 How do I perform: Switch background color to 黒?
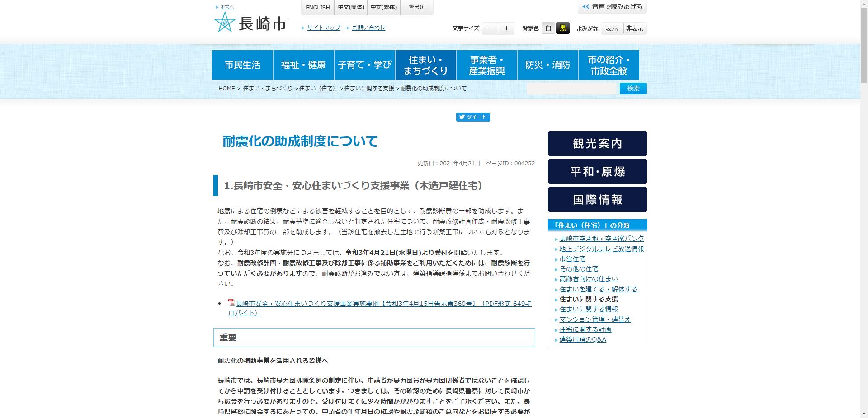point(563,28)
